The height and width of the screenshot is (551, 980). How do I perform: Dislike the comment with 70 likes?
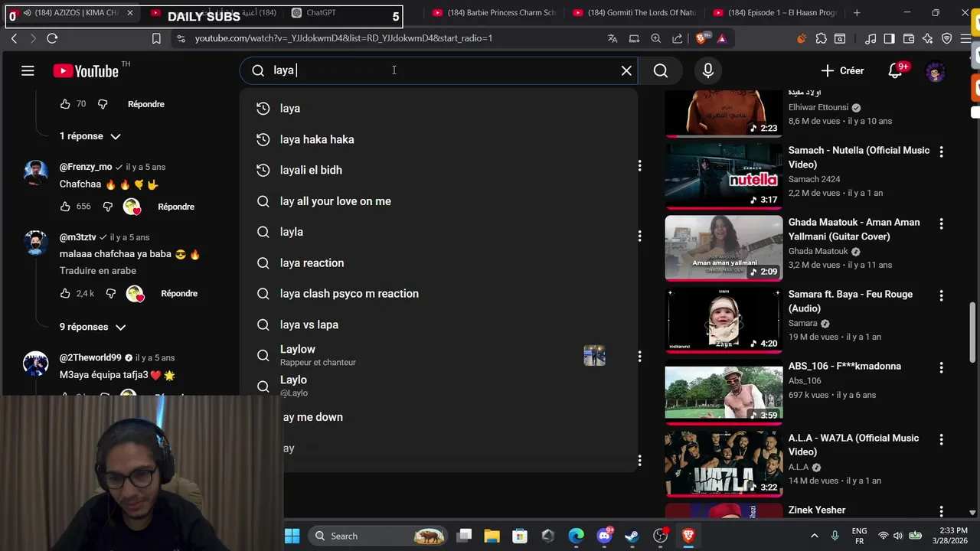pyautogui.click(x=103, y=104)
